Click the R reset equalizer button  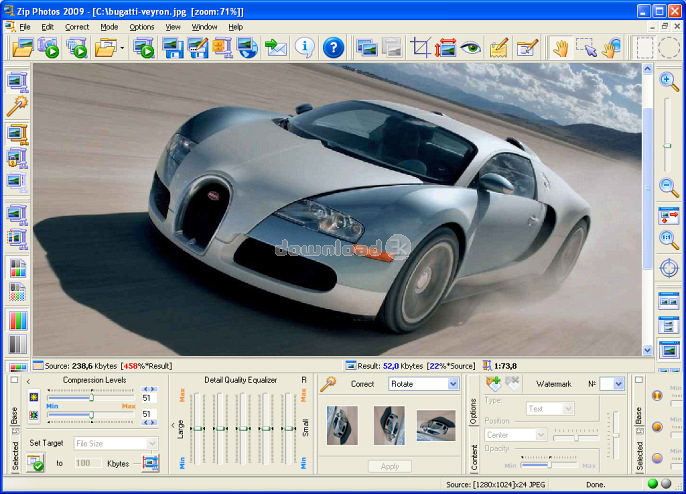pyautogui.click(x=304, y=380)
